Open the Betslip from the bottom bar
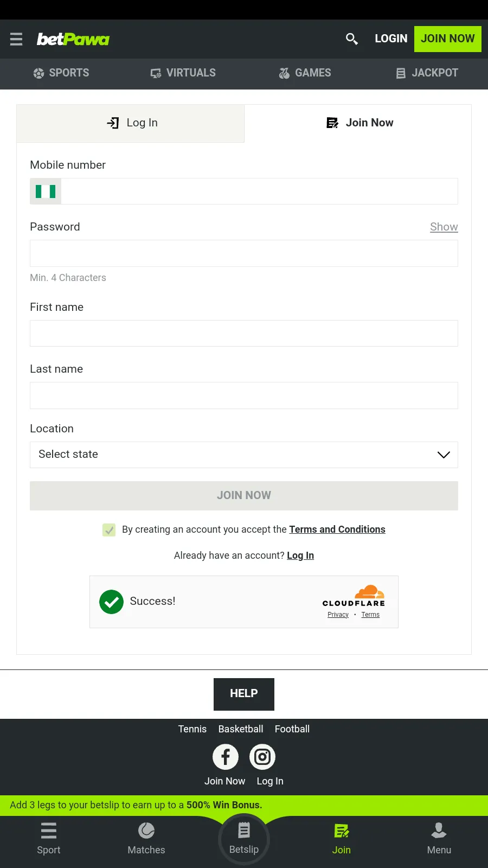Screen dimensions: 488x868 (x=244, y=838)
